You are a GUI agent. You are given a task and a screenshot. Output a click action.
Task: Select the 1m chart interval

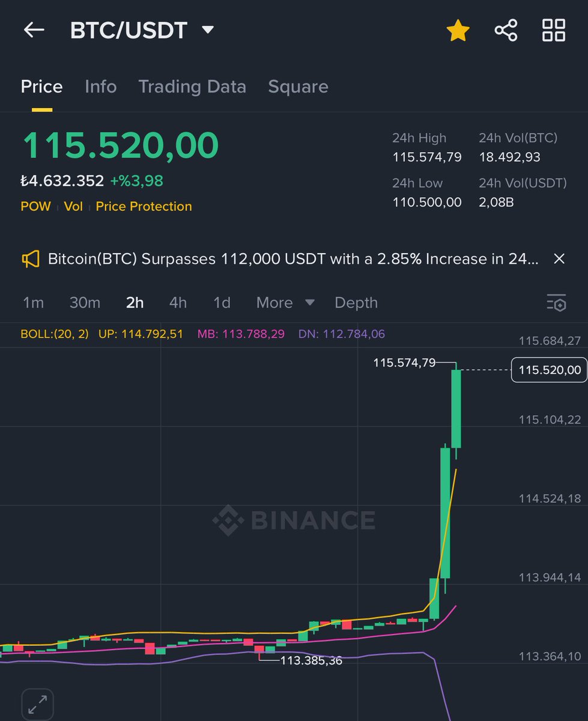tap(33, 303)
